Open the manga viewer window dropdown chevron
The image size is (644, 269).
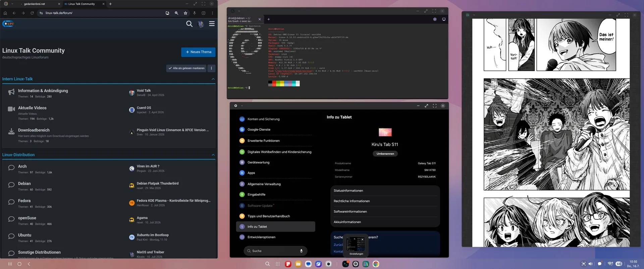pos(474,15)
